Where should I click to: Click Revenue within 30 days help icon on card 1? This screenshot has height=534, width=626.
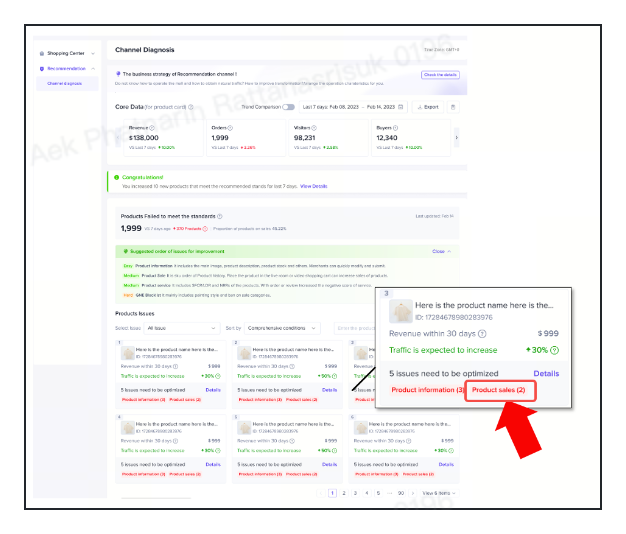click(176, 366)
